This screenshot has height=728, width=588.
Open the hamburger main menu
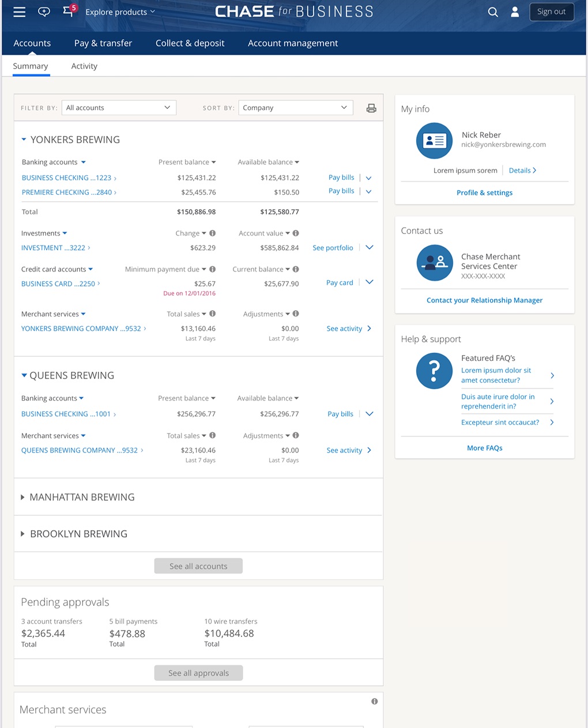point(19,12)
